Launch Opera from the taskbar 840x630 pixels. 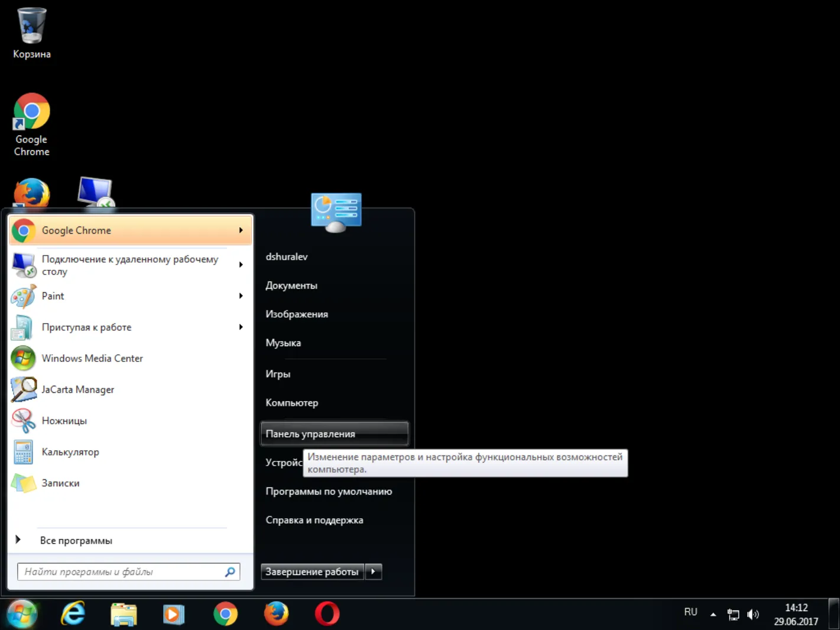(x=327, y=614)
